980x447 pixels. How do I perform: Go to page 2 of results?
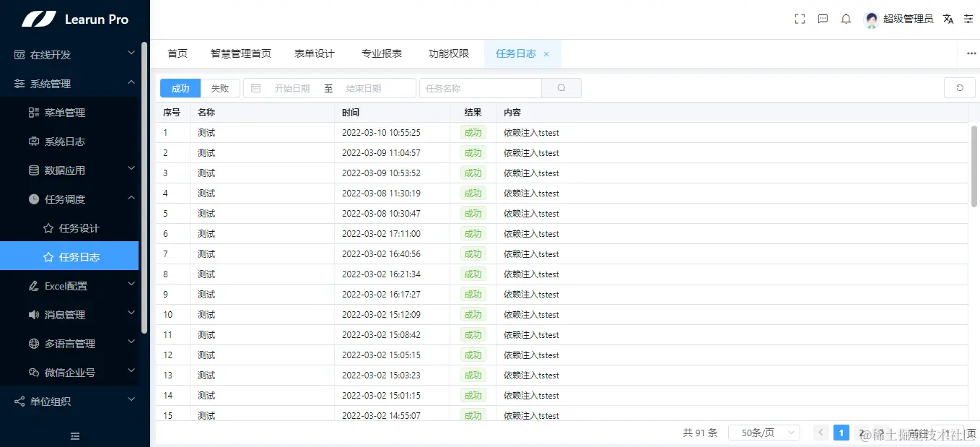coord(863,432)
